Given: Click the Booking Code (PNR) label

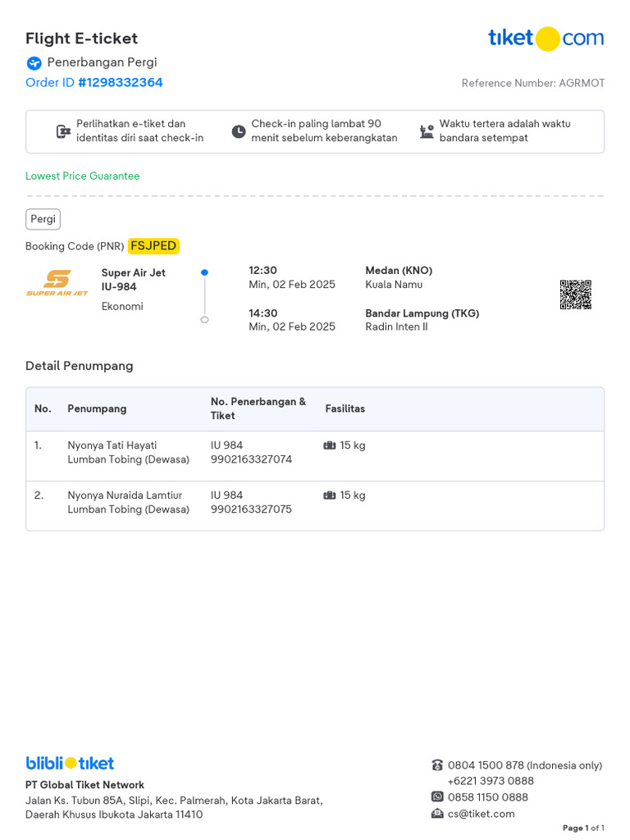Looking at the screenshot, I should coord(75,246).
